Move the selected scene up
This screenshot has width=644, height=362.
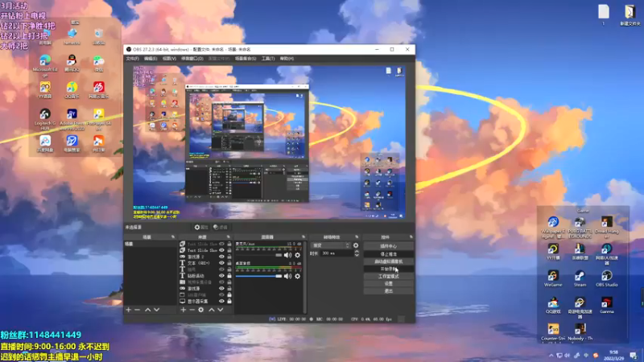(x=147, y=310)
